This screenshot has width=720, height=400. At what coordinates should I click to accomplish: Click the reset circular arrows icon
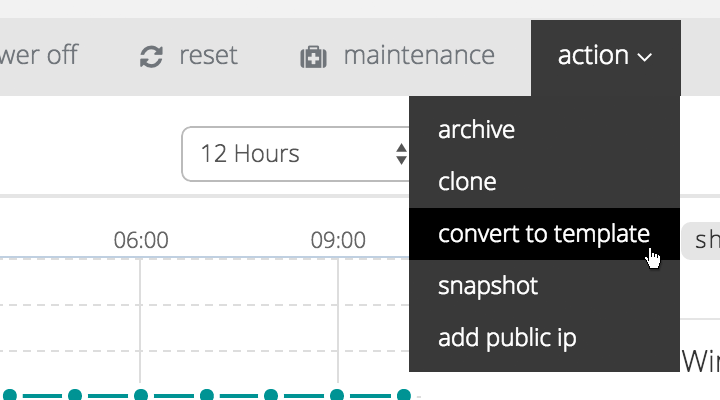pos(151,57)
